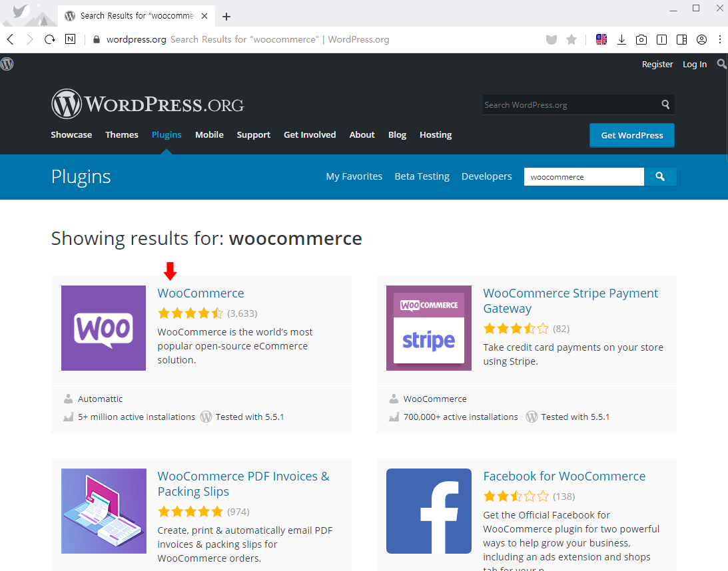Open the WooCommerce plugin title link
728x571 pixels.
click(x=200, y=293)
